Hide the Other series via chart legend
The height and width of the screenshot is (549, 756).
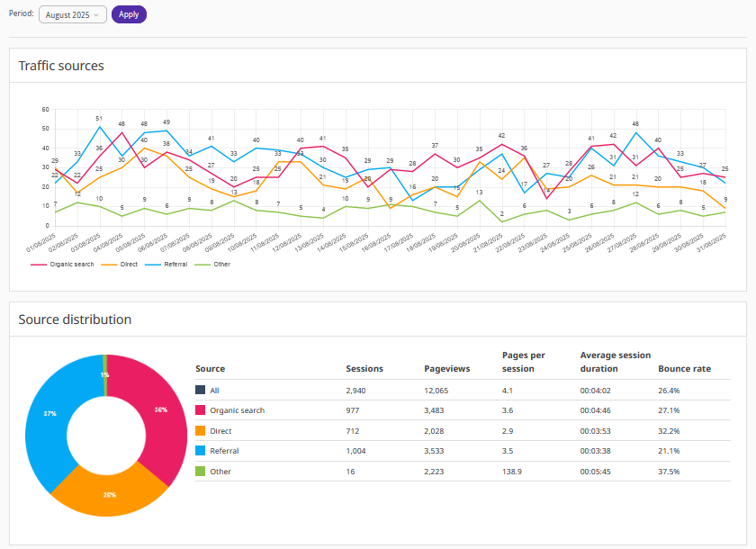(x=214, y=265)
